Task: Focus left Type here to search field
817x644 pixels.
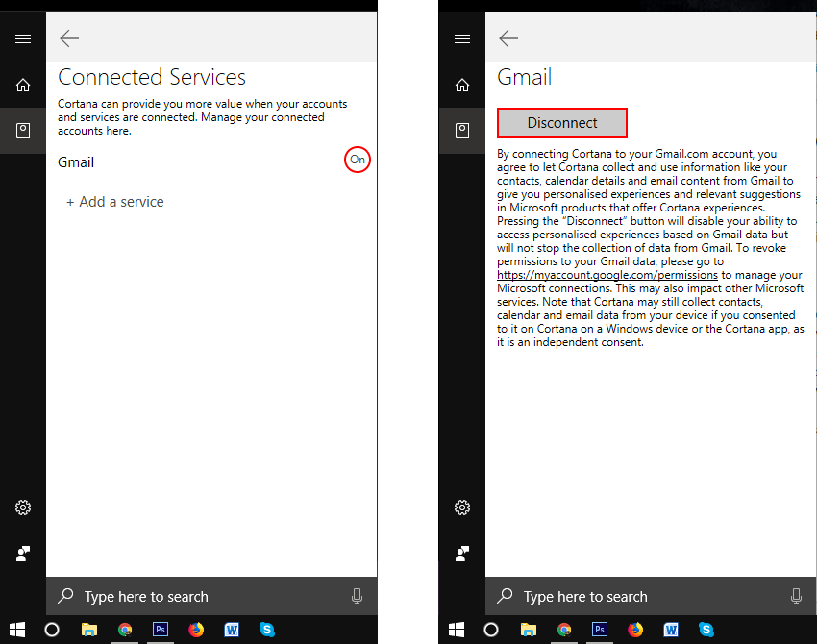Action: [x=211, y=596]
